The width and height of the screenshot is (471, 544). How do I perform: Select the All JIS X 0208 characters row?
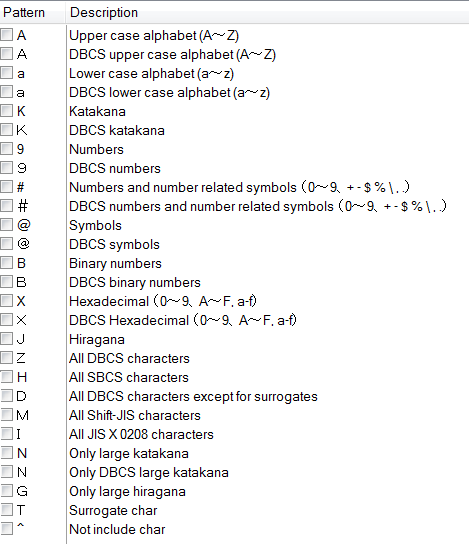(234, 434)
